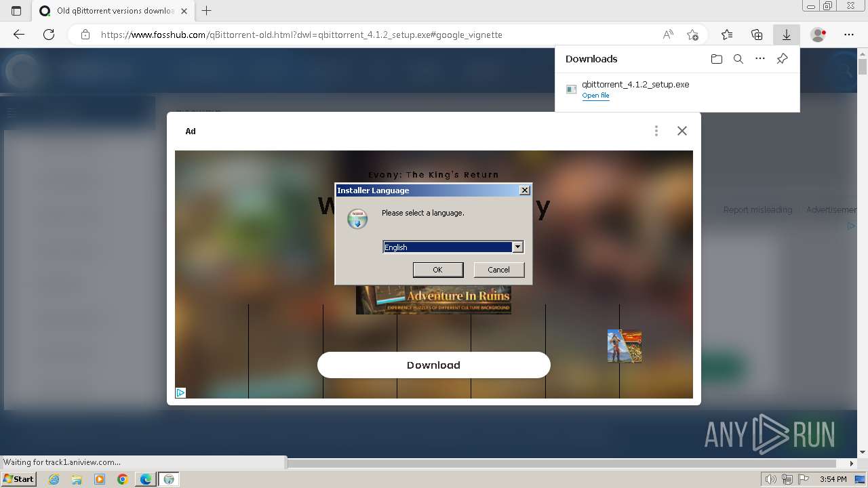Open the Favorites list
Screen dimensions: 868x488
[727, 35]
